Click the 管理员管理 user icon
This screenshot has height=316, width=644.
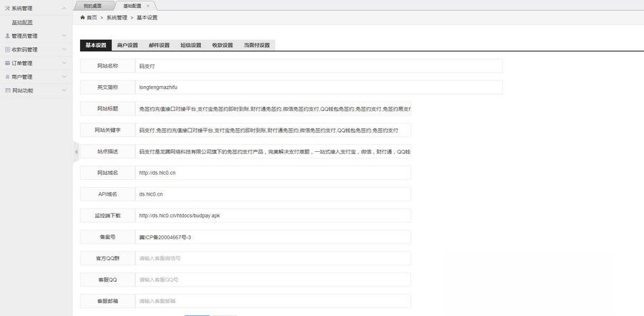coord(7,36)
